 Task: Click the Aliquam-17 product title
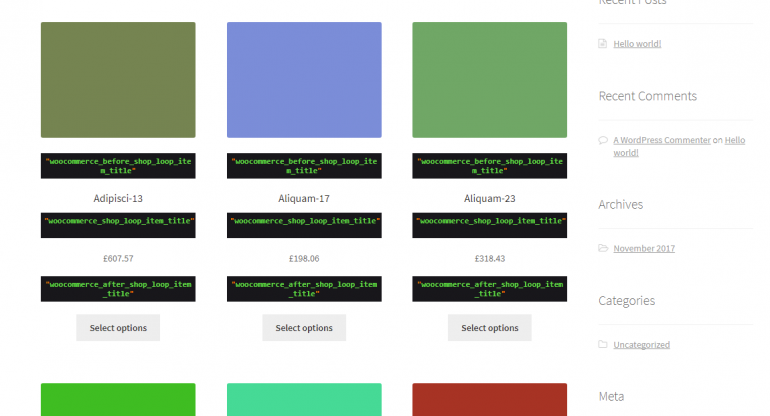[x=304, y=198]
